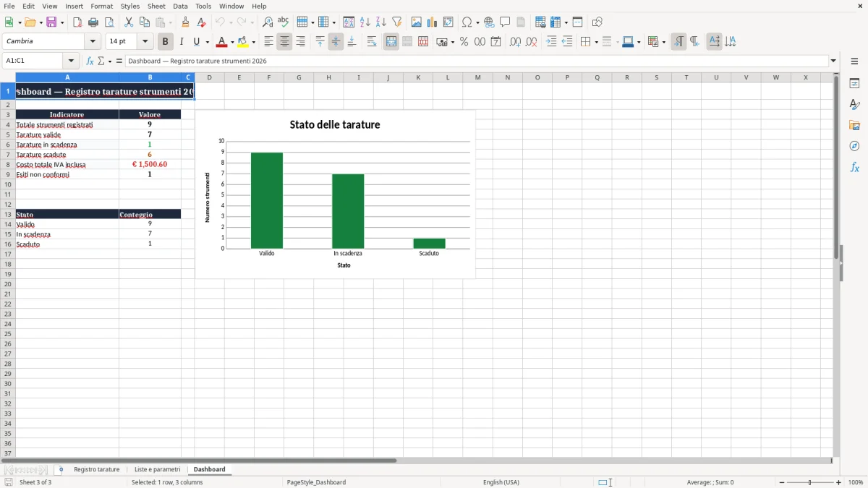Screen dimensions: 868x488
Task: Open the Data menu
Action: (180, 6)
